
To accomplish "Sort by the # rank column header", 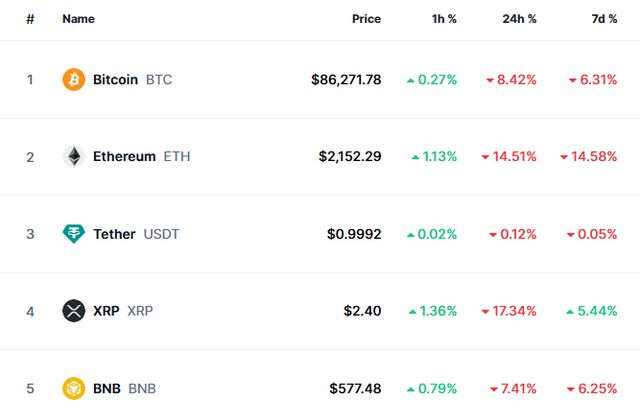I will (30, 19).
